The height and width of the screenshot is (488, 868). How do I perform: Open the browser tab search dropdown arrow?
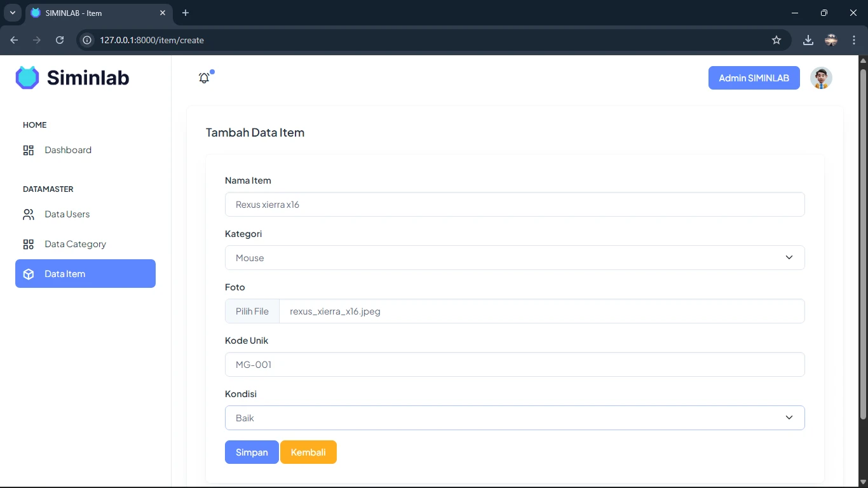(x=12, y=13)
